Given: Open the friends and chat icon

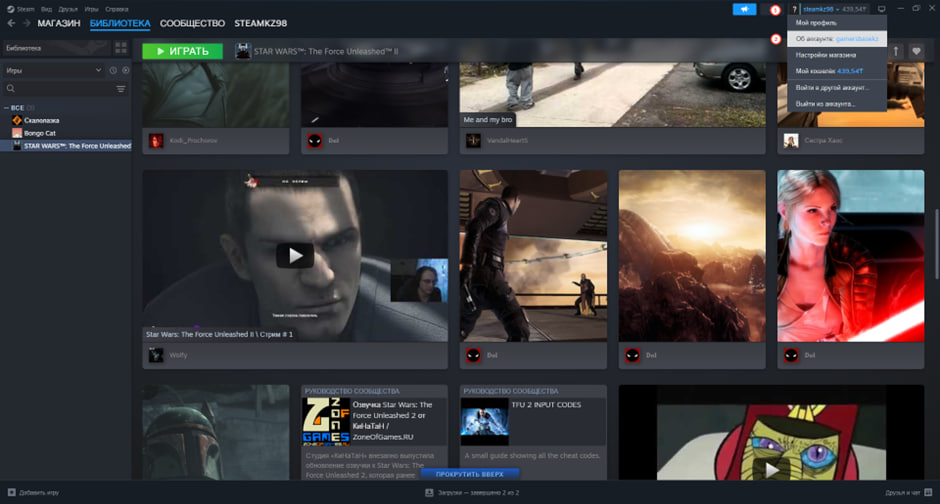Looking at the screenshot, I should tap(928, 493).
